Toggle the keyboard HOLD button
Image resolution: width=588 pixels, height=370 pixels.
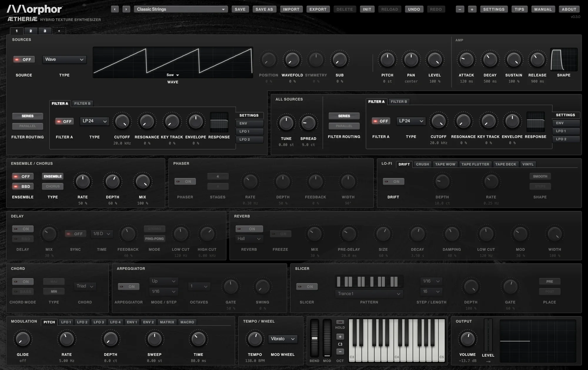340,322
